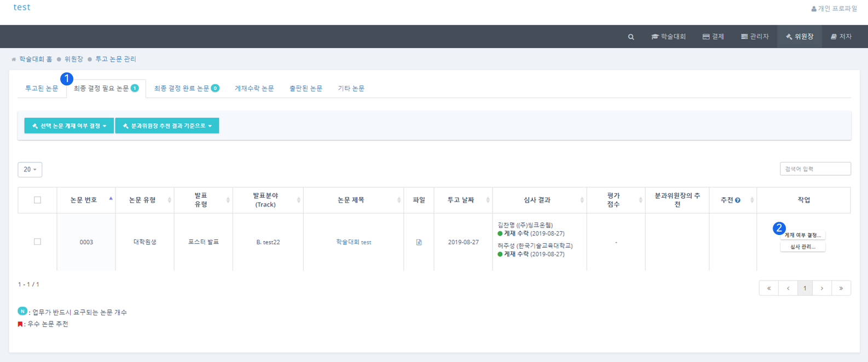Click the 1 - 1 / 1 record count text
Image resolution: width=868 pixels, height=362 pixels.
(x=28, y=285)
